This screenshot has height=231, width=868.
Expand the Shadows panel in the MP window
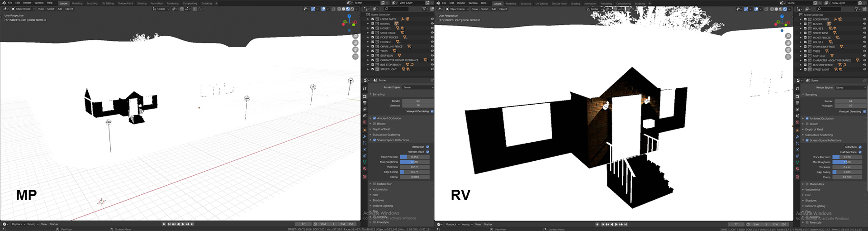point(378,200)
